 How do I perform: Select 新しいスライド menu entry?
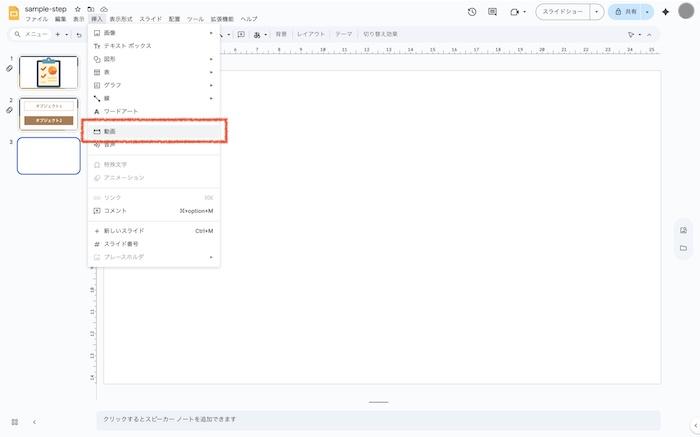click(154, 231)
